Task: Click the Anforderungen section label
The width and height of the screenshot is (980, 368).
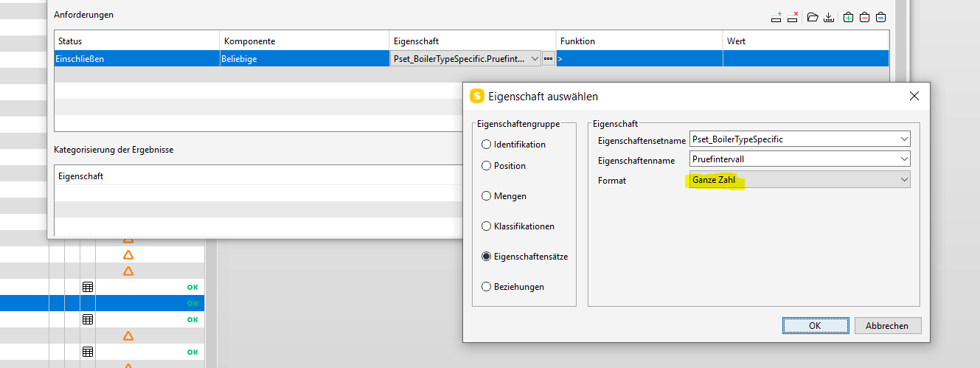Action: coord(84,15)
